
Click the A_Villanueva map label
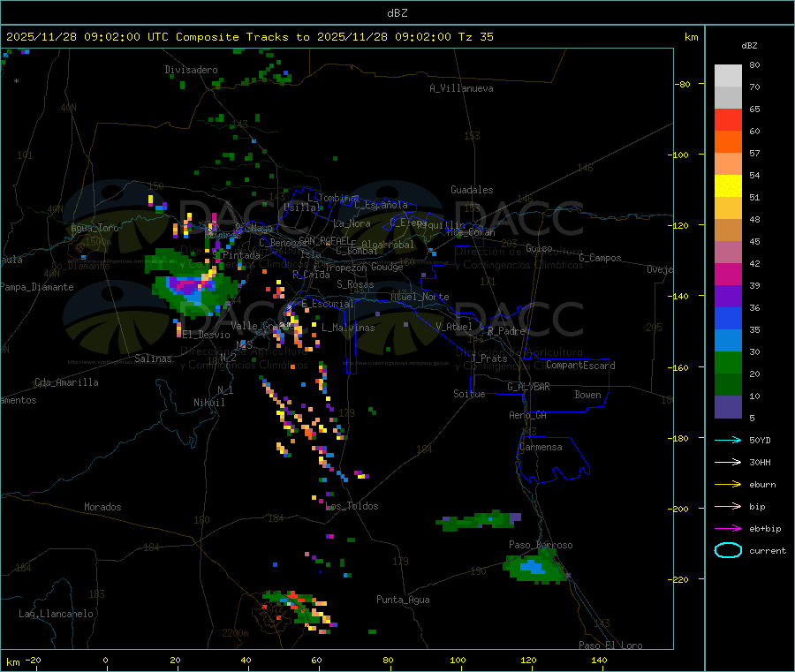pyautogui.click(x=461, y=88)
